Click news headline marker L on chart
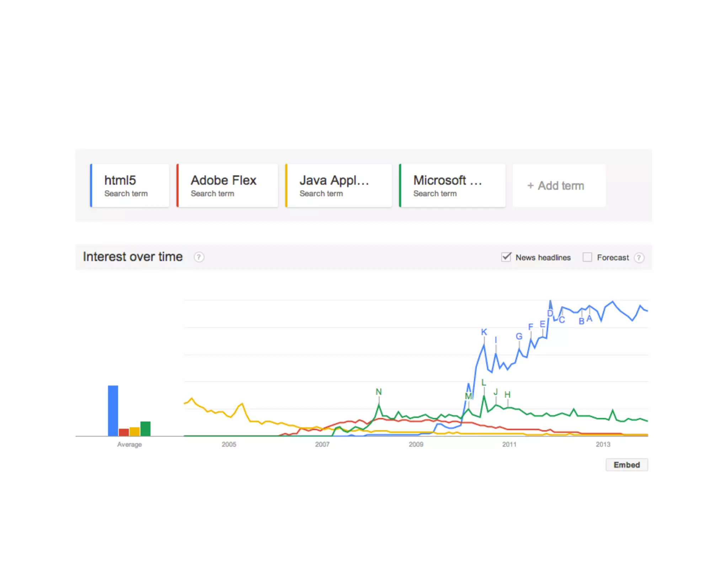 point(483,383)
